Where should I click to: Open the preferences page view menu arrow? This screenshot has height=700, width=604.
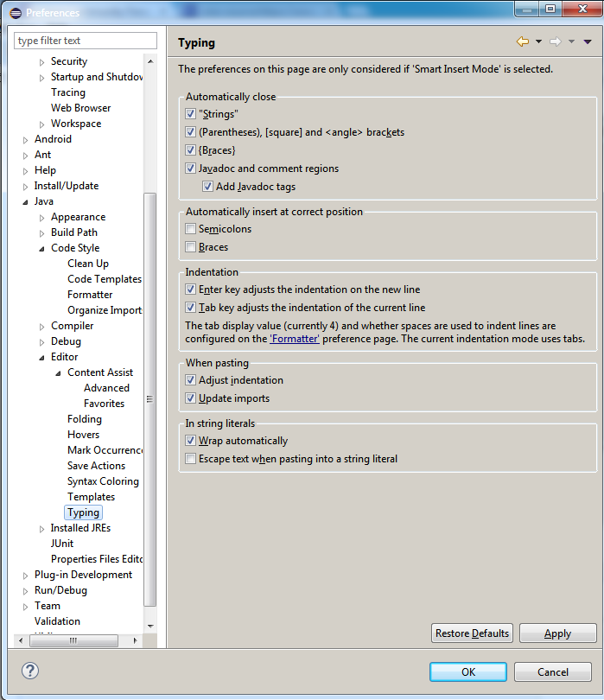pyautogui.click(x=588, y=41)
